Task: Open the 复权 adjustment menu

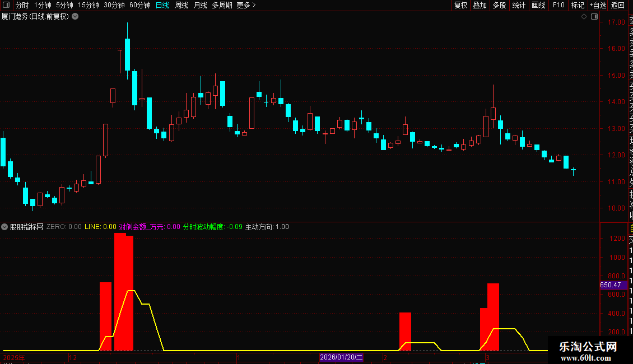Action: tap(460, 5)
